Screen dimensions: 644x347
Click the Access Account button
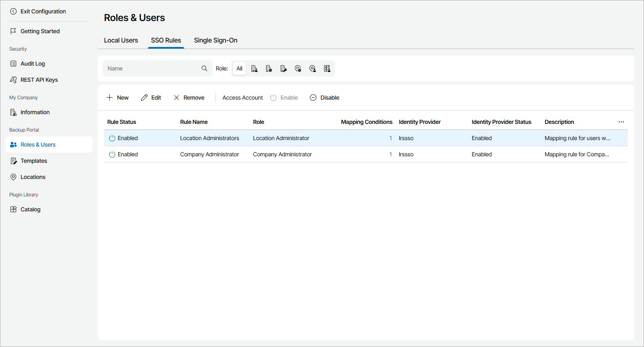pyautogui.click(x=243, y=98)
